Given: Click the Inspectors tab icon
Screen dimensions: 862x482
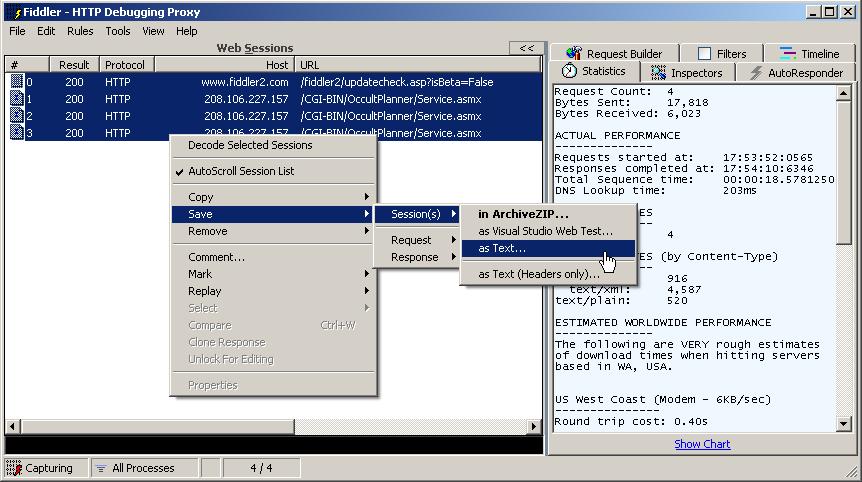Looking at the screenshot, I should 658,73.
